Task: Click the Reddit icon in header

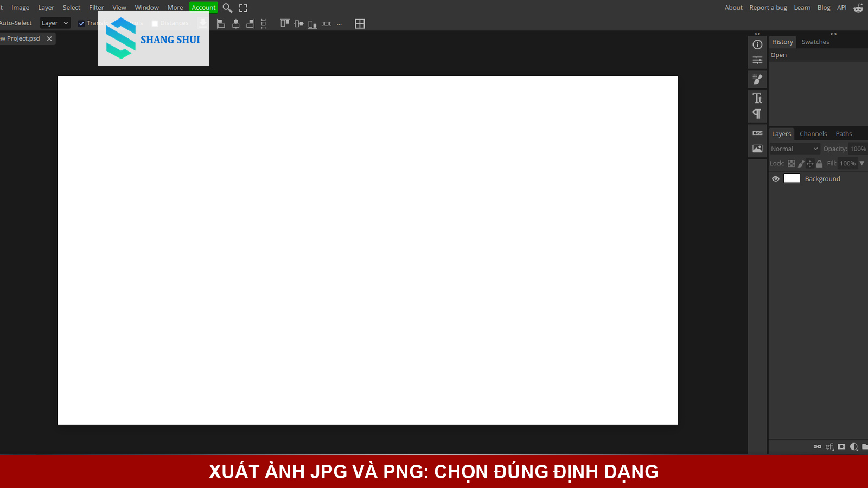Action: coord(858,8)
